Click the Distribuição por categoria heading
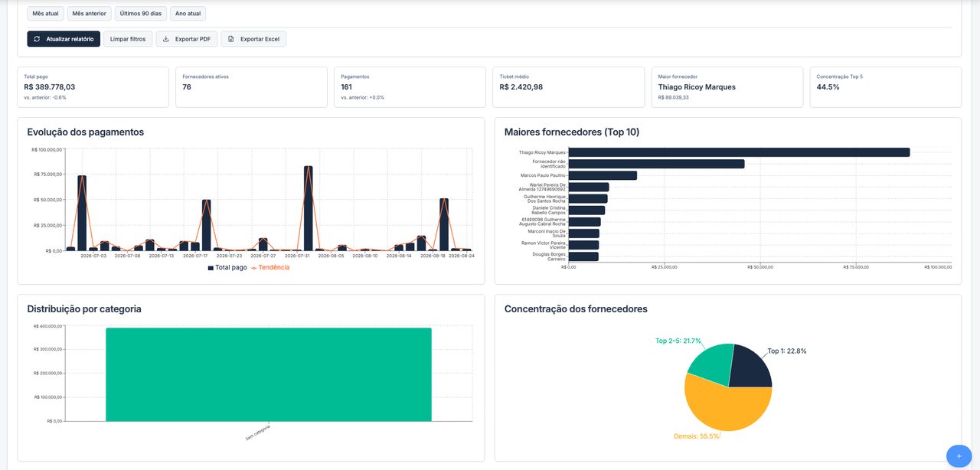Image resolution: width=980 pixels, height=470 pixels. click(84, 309)
